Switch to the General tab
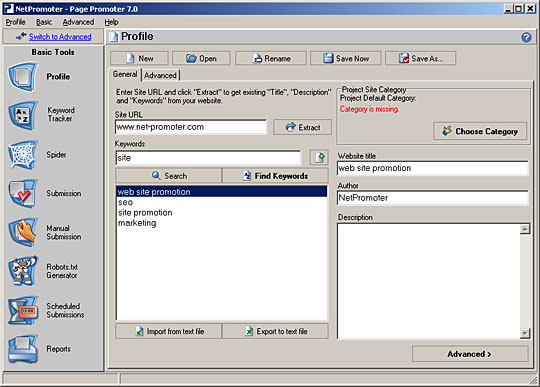540x387 pixels. (x=125, y=74)
